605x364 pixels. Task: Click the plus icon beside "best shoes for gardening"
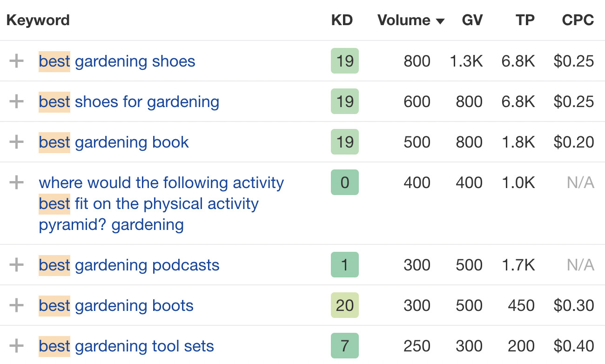pyautogui.click(x=17, y=101)
